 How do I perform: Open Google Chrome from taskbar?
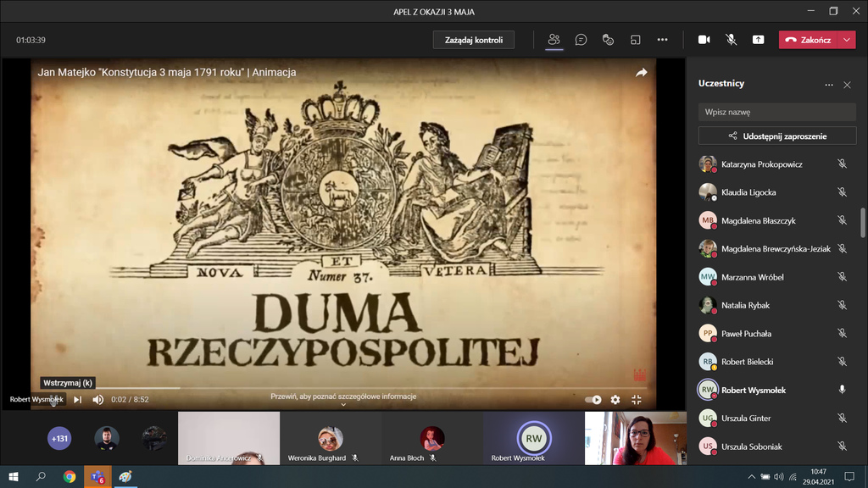70,476
